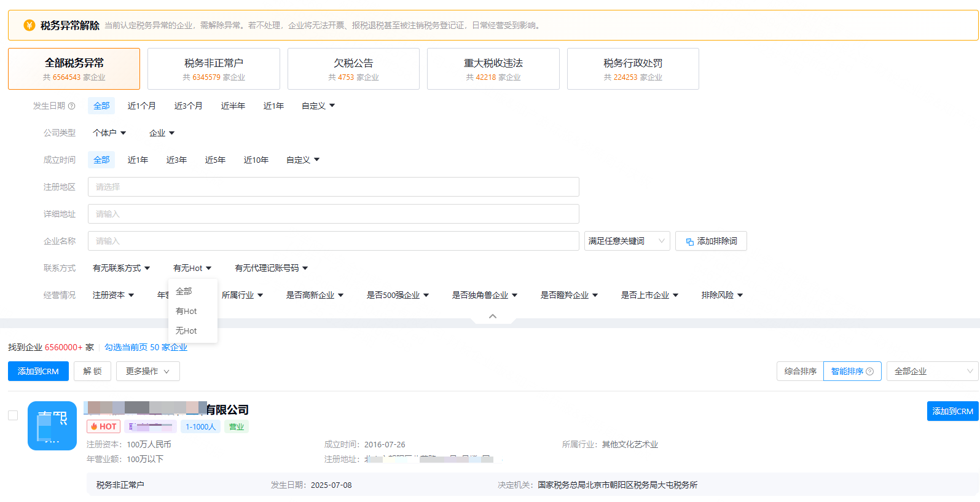Select 近3年 establishment time filter
The height and width of the screenshot is (502, 980).
tap(176, 160)
